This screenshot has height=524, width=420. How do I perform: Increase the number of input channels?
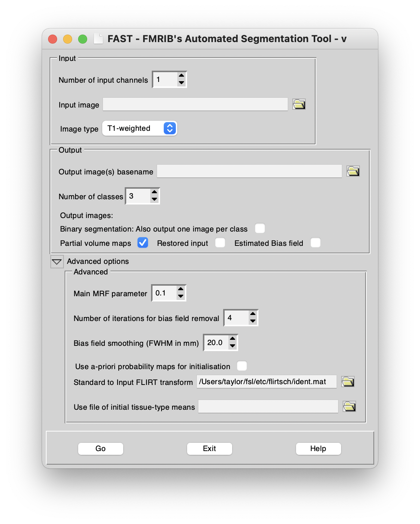pyautogui.click(x=181, y=76)
